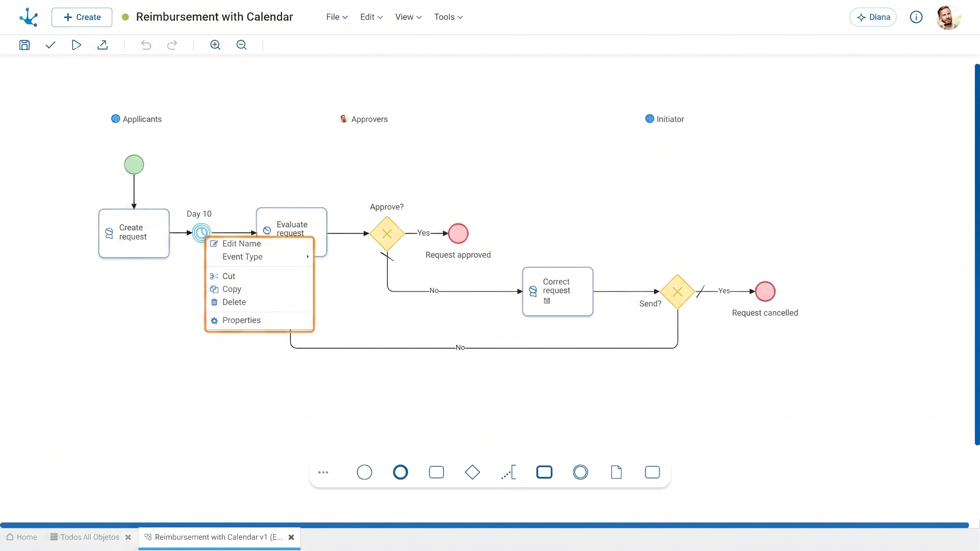Click the vertical scrollbar on the right
The height and width of the screenshot is (551, 980).
click(977, 254)
